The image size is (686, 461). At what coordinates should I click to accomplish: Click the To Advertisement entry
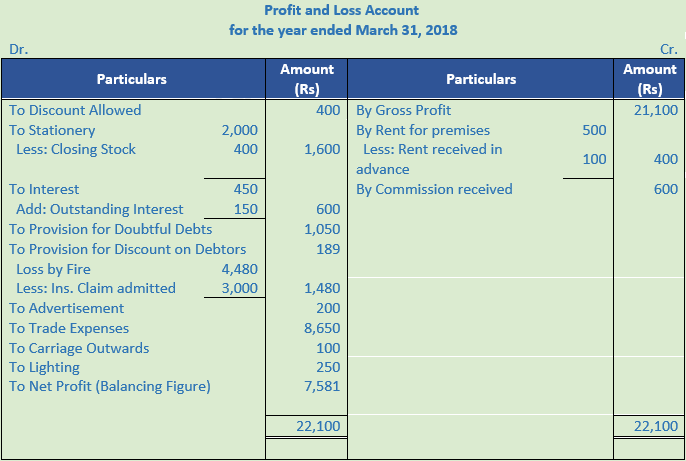click(x=66, y=308)
